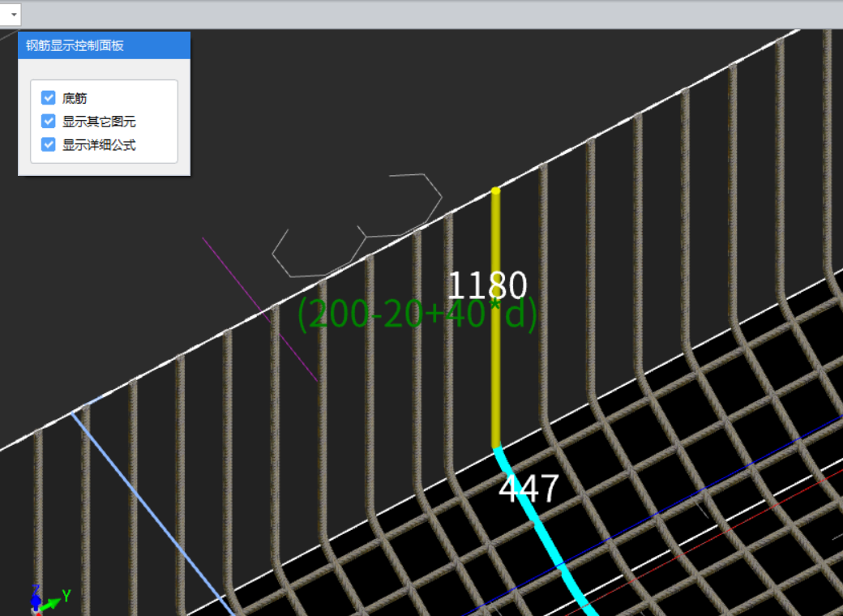The height and width of the screenshot is (616, 843).
Task: Click the (200-20+40*d) formula text
Action: 417,314
